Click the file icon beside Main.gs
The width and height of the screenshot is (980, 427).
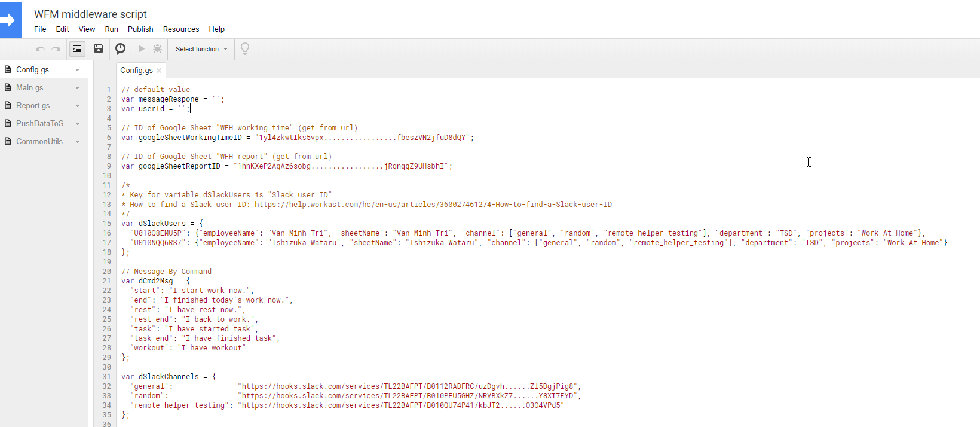tap(8, 87)
